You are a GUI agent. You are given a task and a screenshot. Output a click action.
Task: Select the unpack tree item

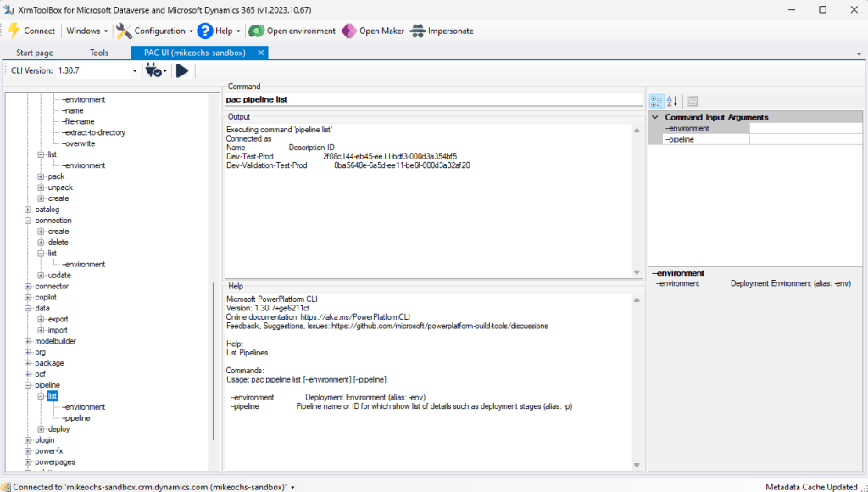click(60, 187)
